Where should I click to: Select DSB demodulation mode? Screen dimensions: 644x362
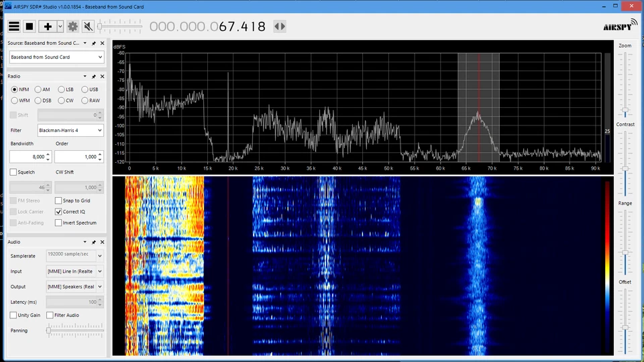[x=38, y=101]
